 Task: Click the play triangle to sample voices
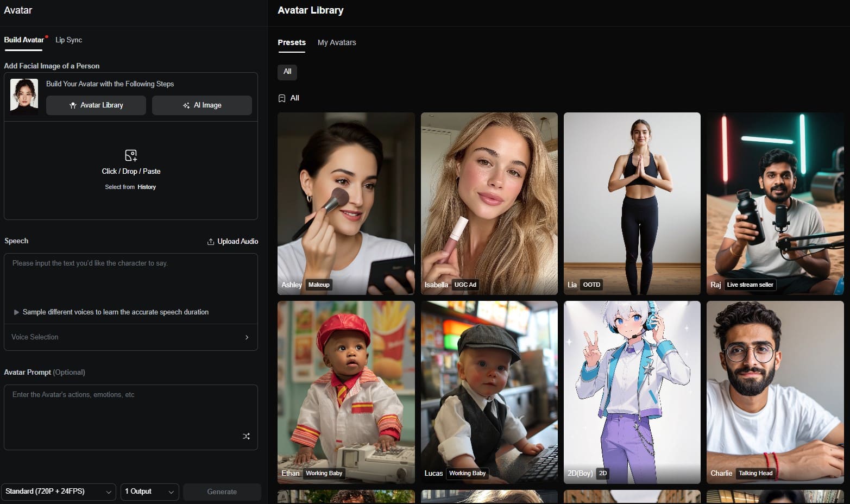click(16, 312)
